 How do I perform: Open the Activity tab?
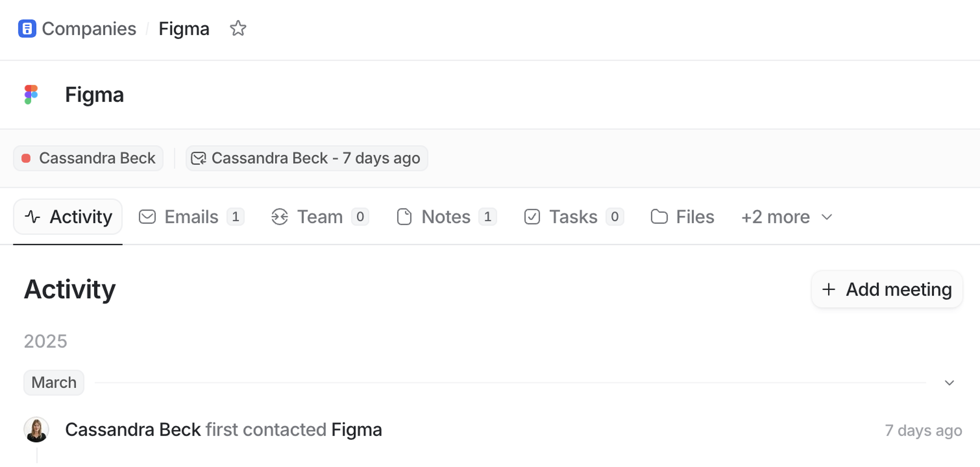(x=68, y=217)
